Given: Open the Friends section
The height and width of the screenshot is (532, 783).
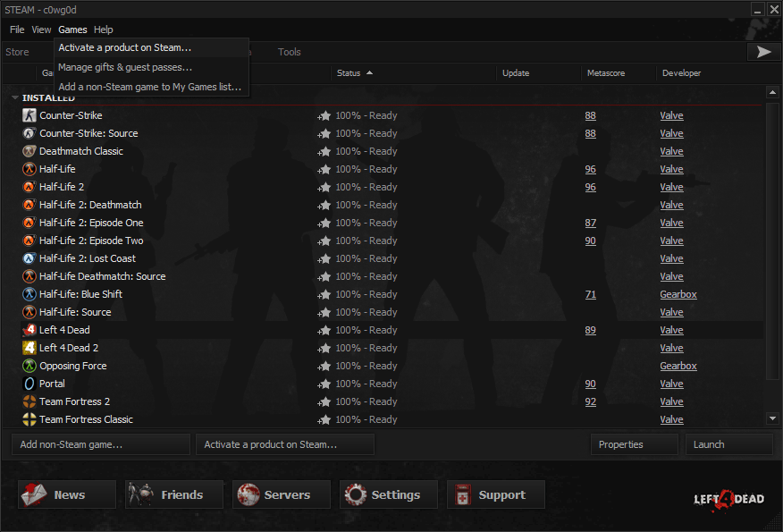Looking at the screenshot, I should click(x=173, y=494).
